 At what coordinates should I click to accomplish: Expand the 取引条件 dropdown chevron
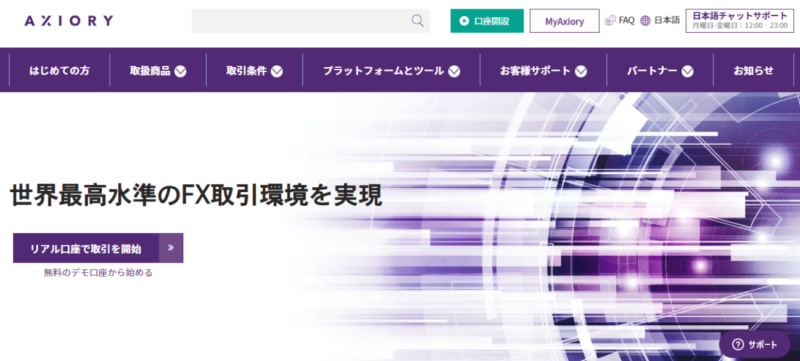(277, 71)
